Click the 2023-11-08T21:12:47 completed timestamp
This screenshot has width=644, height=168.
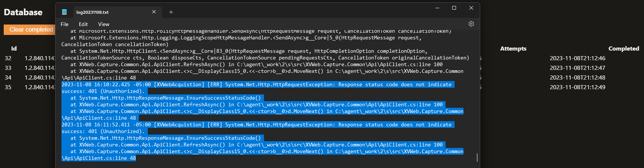click(x=577, y=68)
